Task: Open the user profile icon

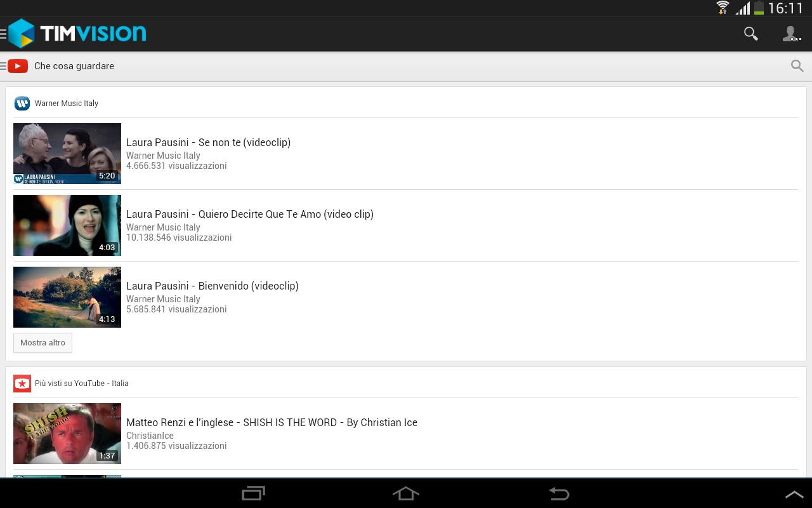Action: [x=791, y=34]
